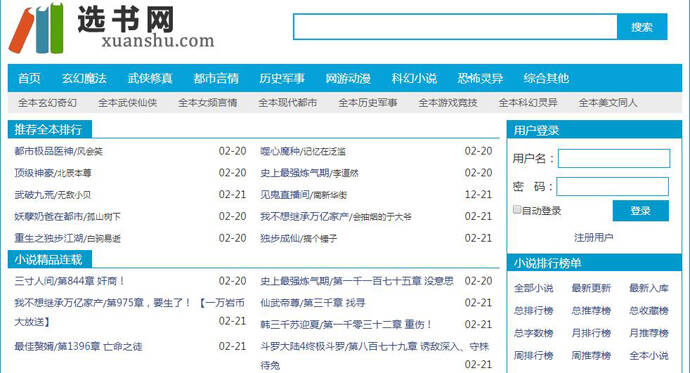Open the book 都市极品医神
This screenshot has height=373, width=690.
tap(44, 151)
